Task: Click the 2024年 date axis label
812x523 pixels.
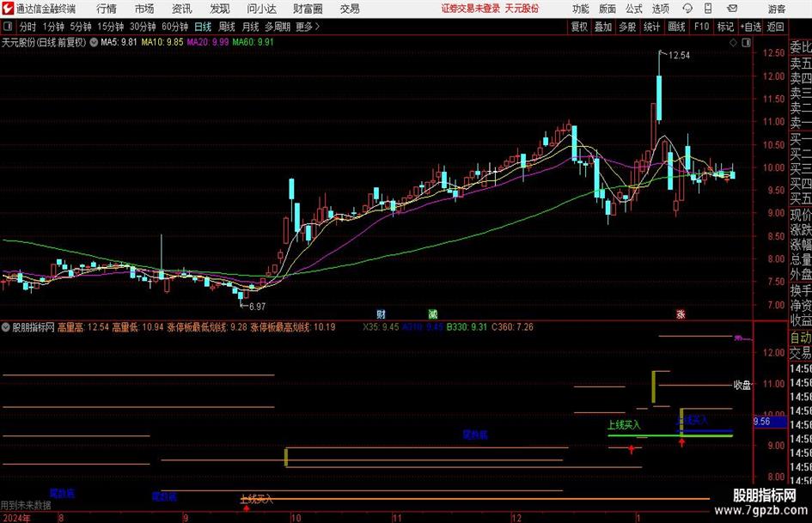Action: point(16,518)
